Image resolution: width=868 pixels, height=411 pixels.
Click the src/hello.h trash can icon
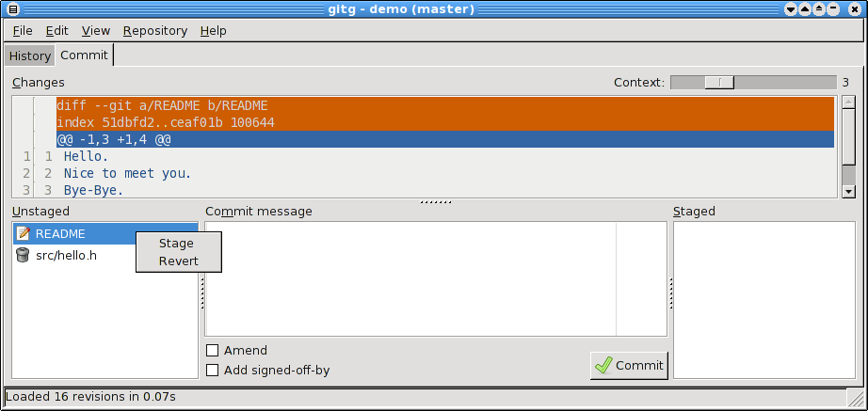23,255
